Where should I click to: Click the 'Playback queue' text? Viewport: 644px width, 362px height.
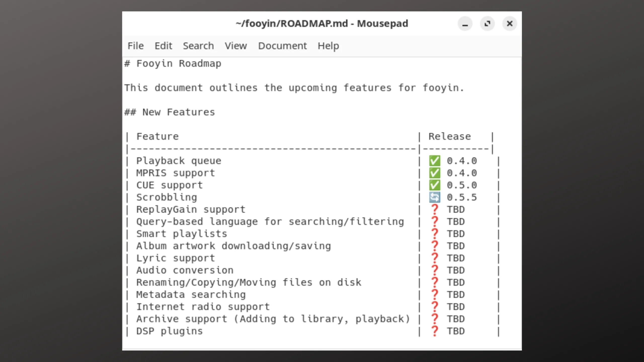(179, 161)
